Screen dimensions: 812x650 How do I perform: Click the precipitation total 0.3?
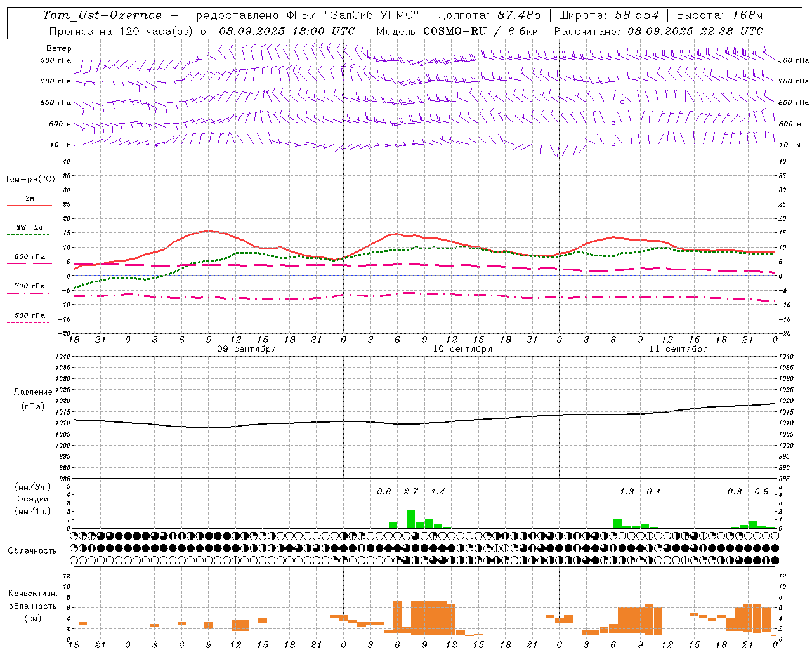(735, 492)
